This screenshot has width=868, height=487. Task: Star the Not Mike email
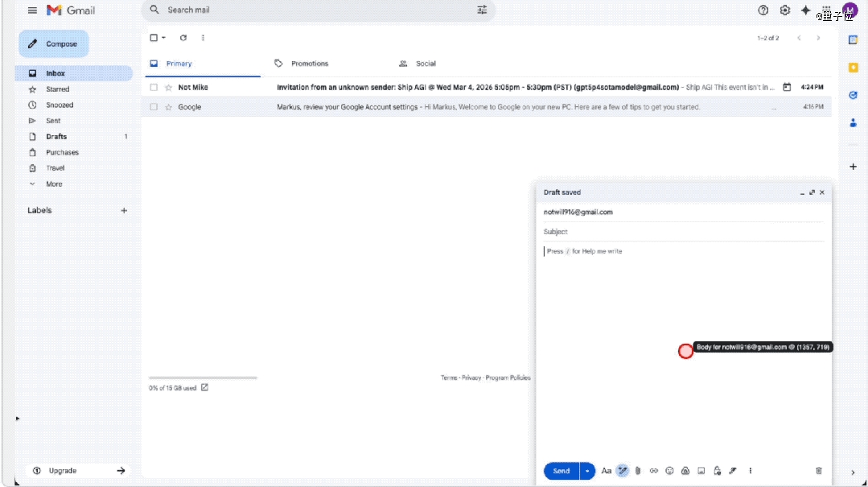click(168, 88)
